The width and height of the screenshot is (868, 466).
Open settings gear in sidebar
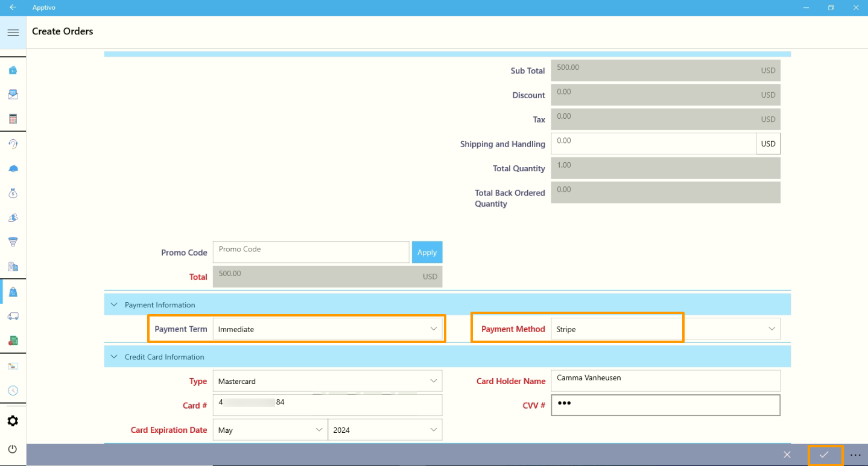[13, 421]
